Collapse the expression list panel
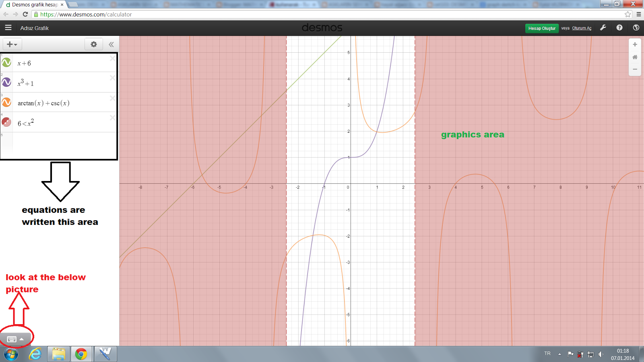This screenshot has height=362, width=644. pos(111,44)
